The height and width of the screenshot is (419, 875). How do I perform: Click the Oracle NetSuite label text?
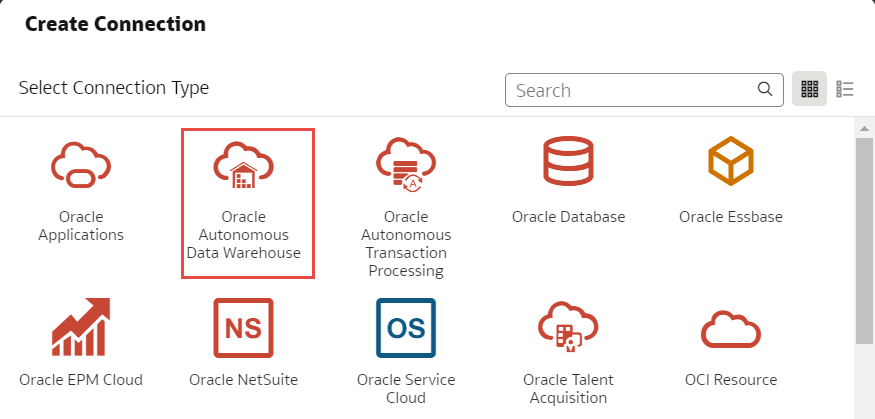click(243, 380)
